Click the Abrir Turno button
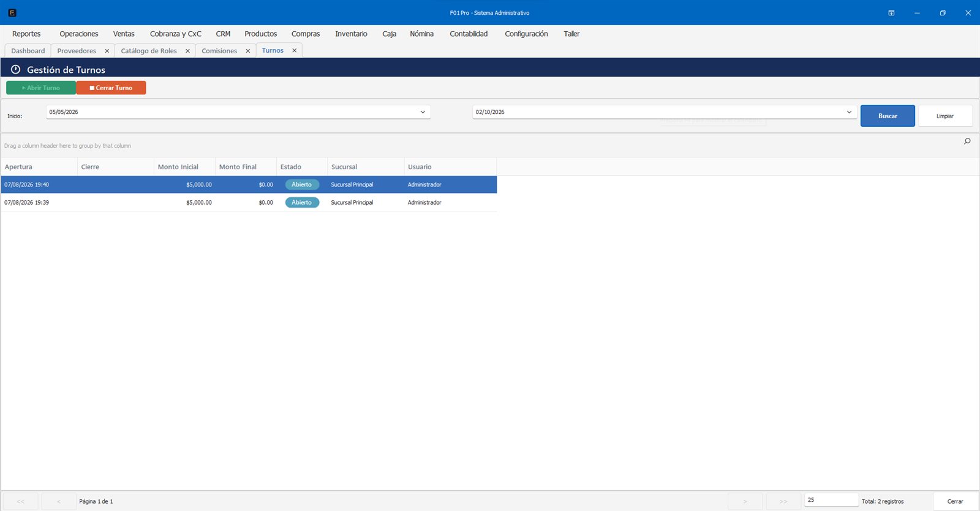This screenshot has height=511, width=980. point(41,88)
